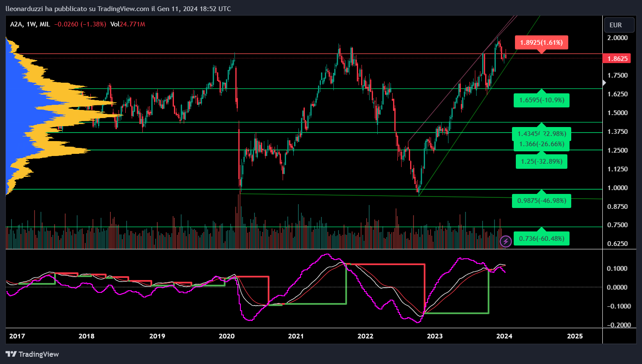This screenshot has width=642, height=364.
Task: Click the -0.2000 indicator axis label
Action: (x=619, y=325)
